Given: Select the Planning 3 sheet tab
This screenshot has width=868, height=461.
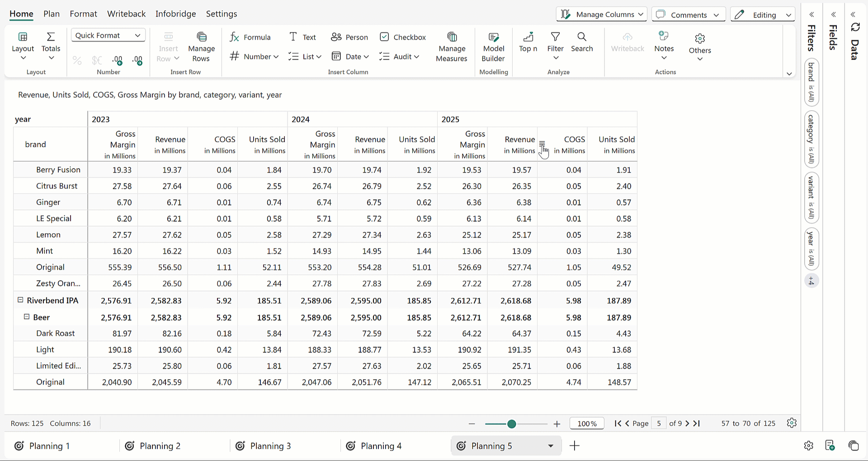Looking at the screenshot, I should point(270,446).
